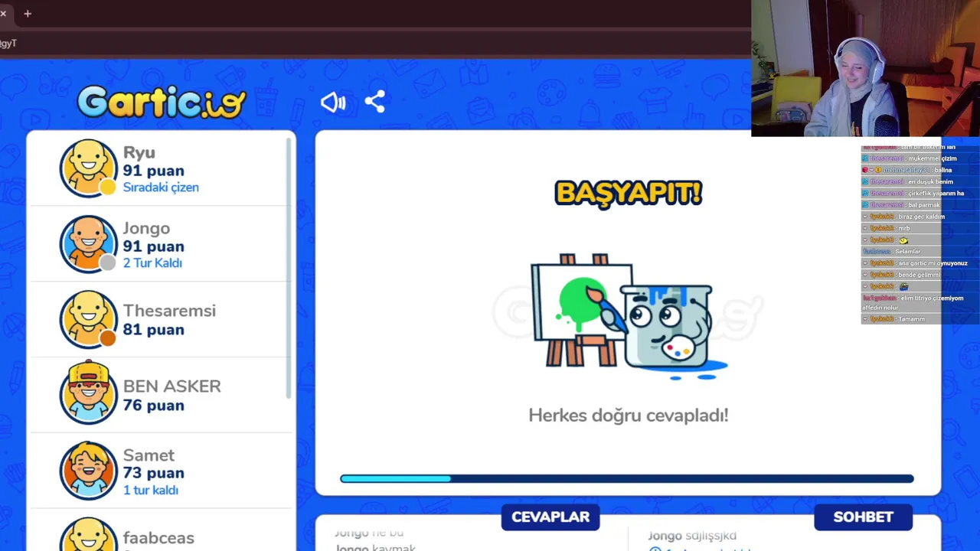
Task: Click Jongo's name in player list
Action: pyautogui.click(x=146, y=228)
